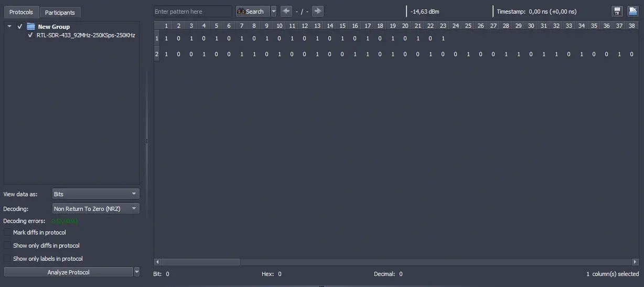Open the Decoding dropdown (Non Return To Zero)

click(95, 209)
